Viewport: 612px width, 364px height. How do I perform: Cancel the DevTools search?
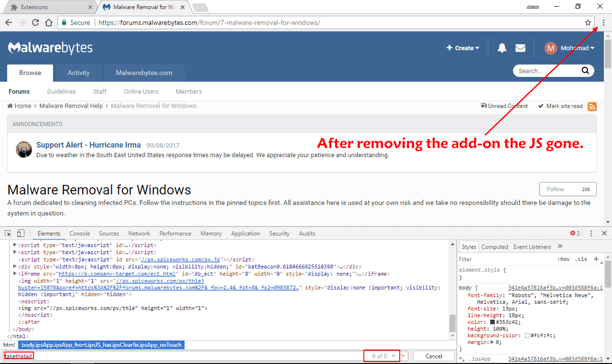pyautogui.click(x=433, y=356)
